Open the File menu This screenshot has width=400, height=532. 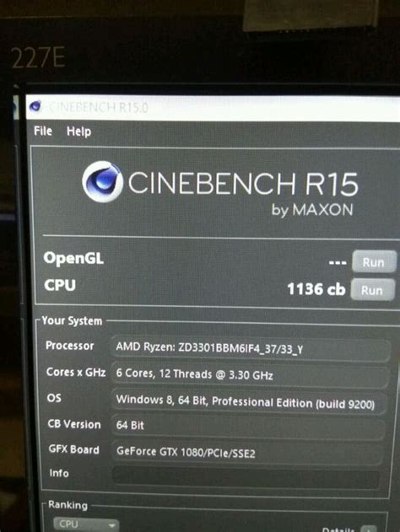click(x=43, y=131)
